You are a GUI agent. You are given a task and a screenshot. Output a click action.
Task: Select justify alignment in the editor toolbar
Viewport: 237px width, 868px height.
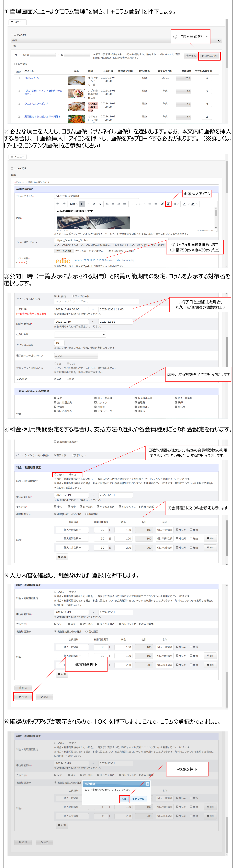pyautogui.click(x=125, y=204)
